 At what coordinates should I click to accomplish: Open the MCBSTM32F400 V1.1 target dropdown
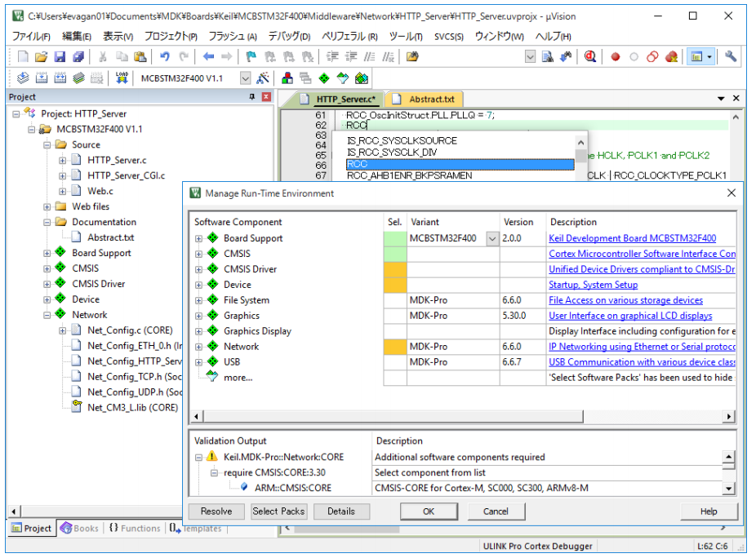246,78
